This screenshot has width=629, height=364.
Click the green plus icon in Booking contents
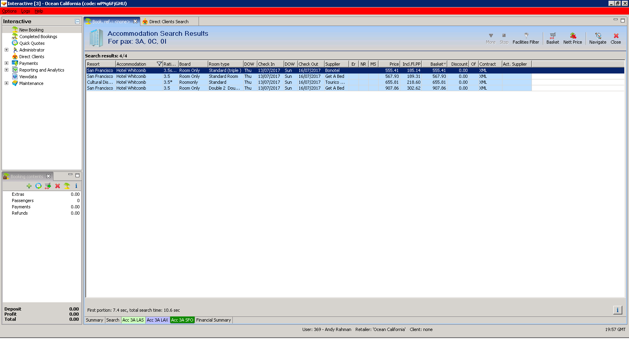(29, 186)
